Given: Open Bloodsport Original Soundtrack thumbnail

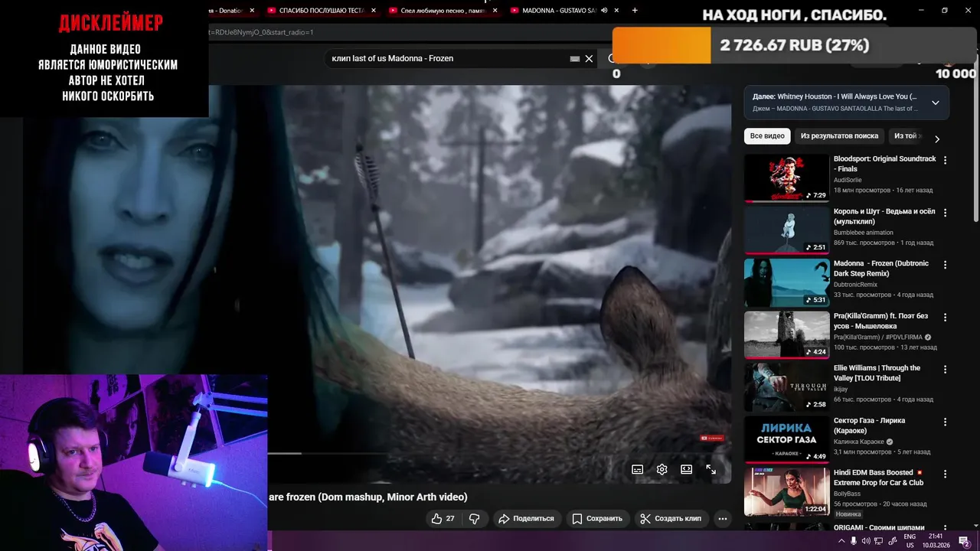Looking at the screenshot, I should [786, 178].
